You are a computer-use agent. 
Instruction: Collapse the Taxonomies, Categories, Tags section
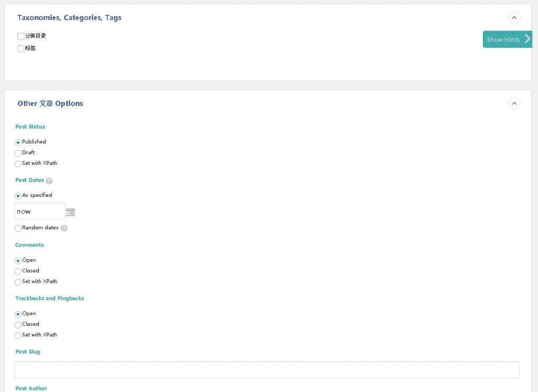tap(514, 17)
